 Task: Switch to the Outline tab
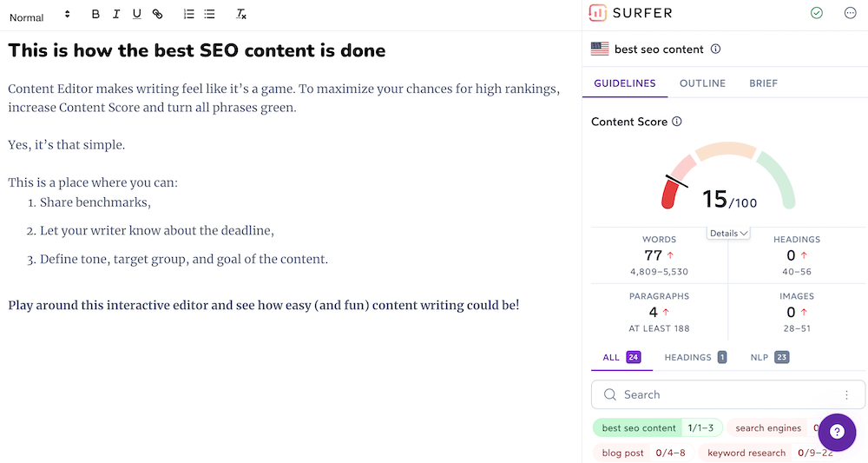click(702, 83)
